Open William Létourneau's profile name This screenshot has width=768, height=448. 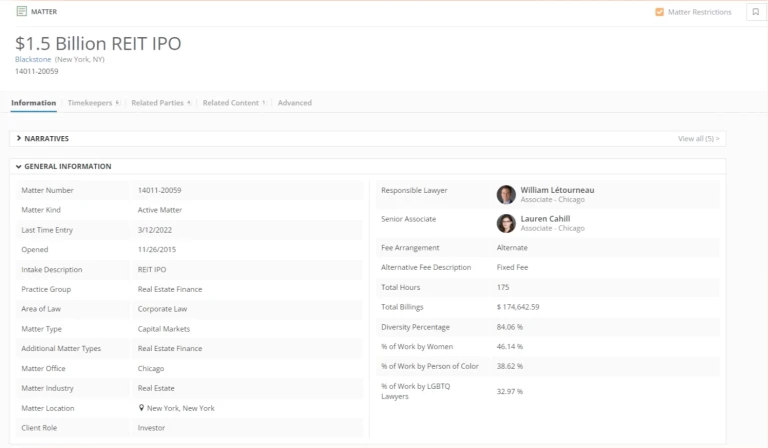click(557, 189)
